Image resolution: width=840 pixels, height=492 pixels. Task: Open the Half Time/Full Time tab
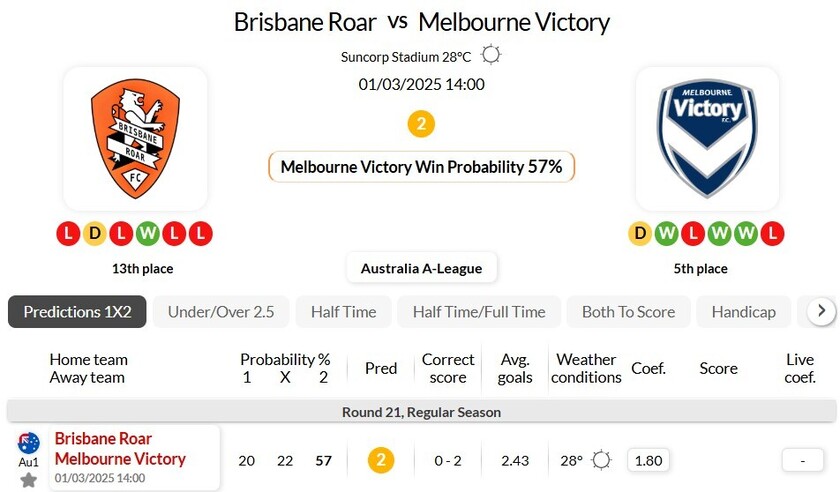[x=479, y=312]
